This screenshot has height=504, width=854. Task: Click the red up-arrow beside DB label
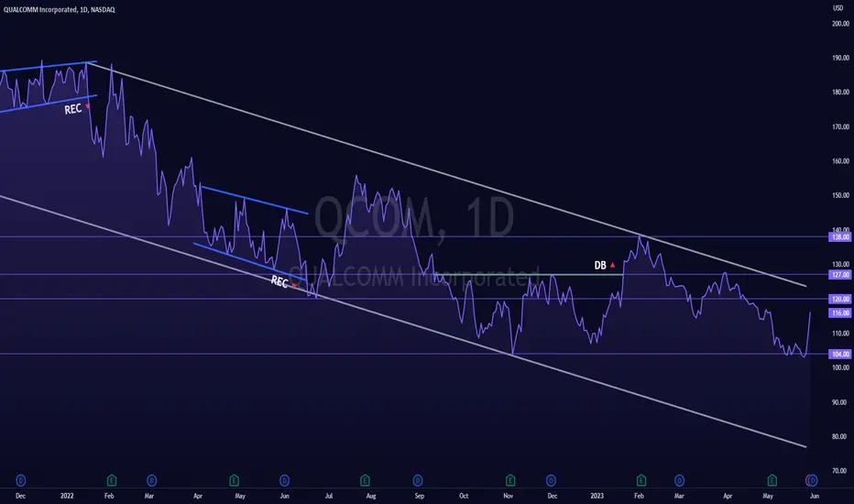[x=612, y=265]
